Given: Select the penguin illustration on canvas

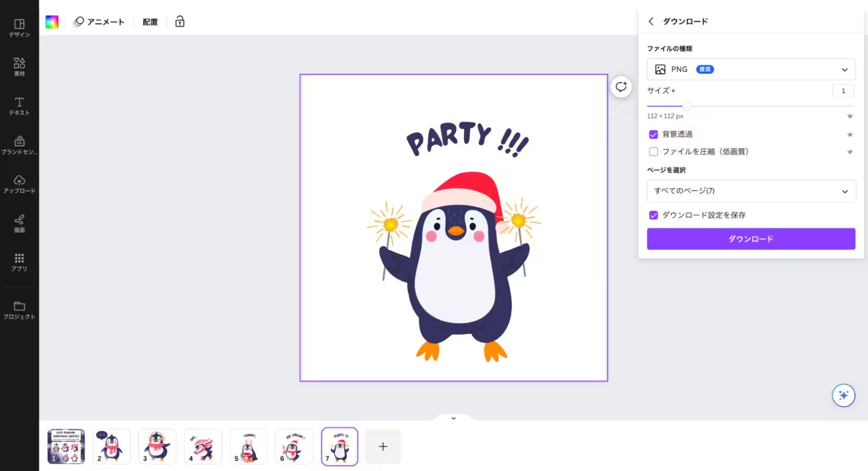Looking at the screenshot, I should pos(454,267).
